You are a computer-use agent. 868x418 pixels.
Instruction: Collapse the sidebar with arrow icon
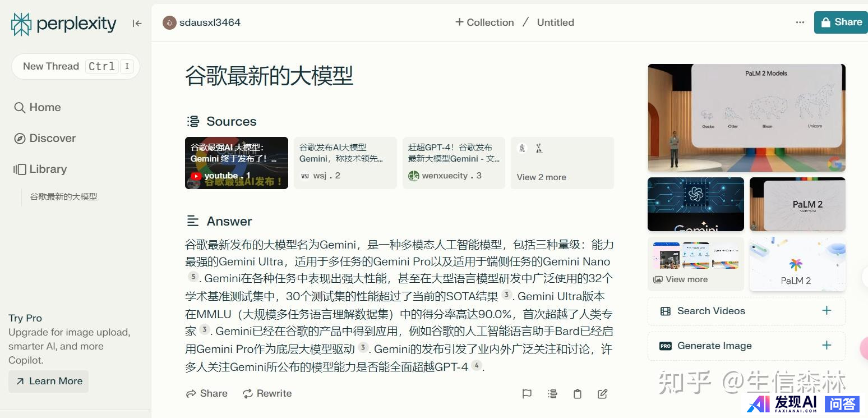pyautogui.click(x=137, y=23)
